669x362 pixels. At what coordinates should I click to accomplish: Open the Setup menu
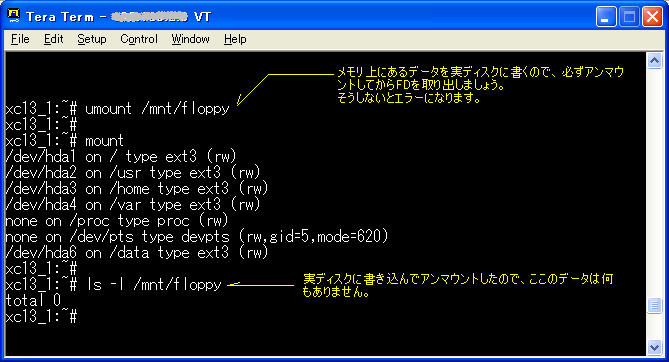pos(91,39)
